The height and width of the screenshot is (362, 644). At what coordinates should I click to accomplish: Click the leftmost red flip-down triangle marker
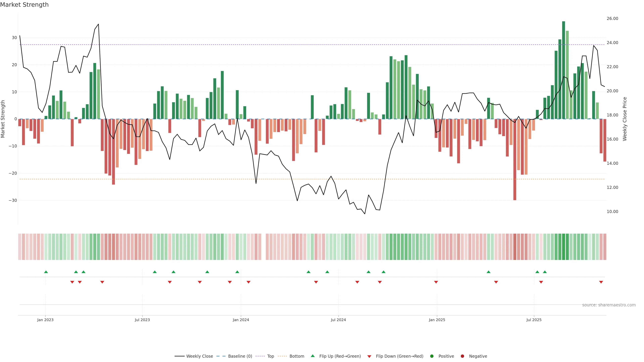pyautogui.click(x=72, y=282)
